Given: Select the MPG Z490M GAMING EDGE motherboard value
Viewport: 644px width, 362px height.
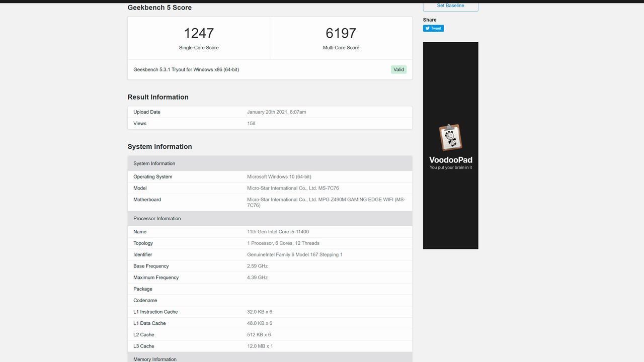Looking at the screenshot, I should (x=326, y=203).
